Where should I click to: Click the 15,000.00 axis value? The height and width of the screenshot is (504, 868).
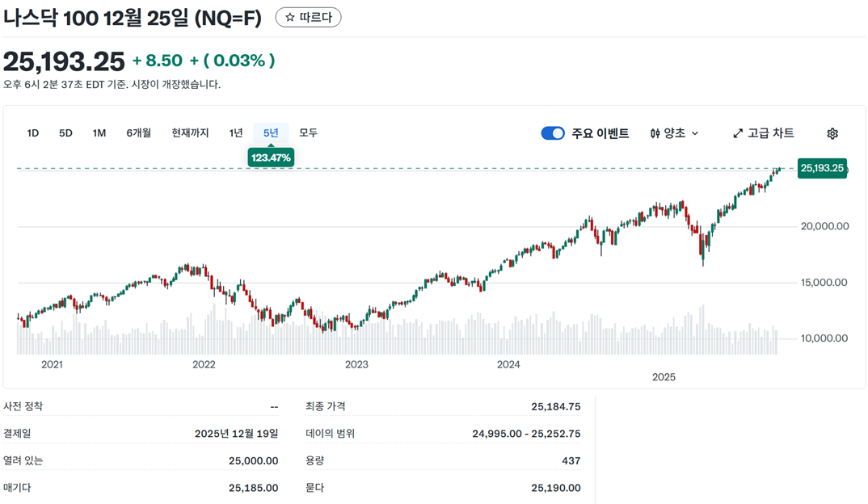click(x=825, y=283)
